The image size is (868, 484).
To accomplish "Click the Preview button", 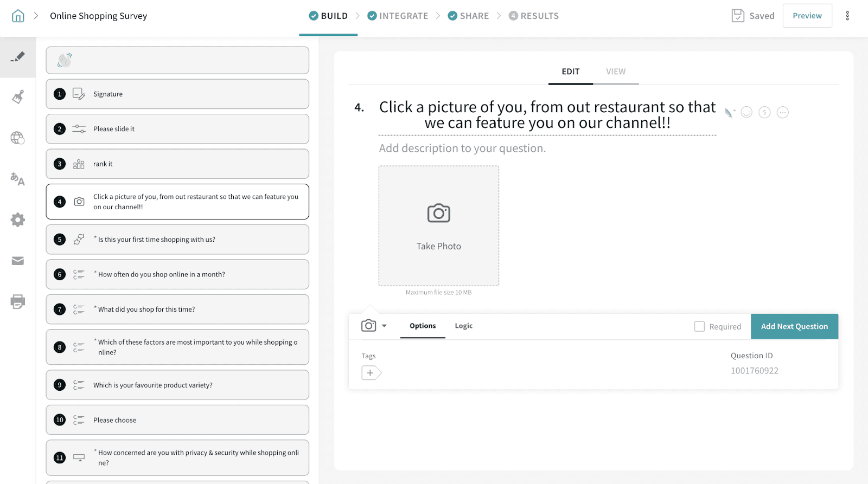I will (807, 16).
